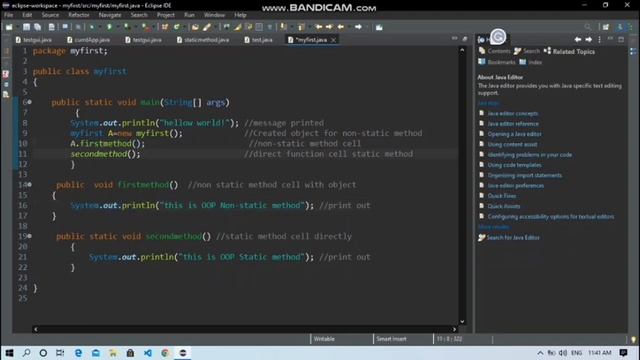
Task: Click 'Smart Insert' in the status bar
Action: [x=391, y=339]
